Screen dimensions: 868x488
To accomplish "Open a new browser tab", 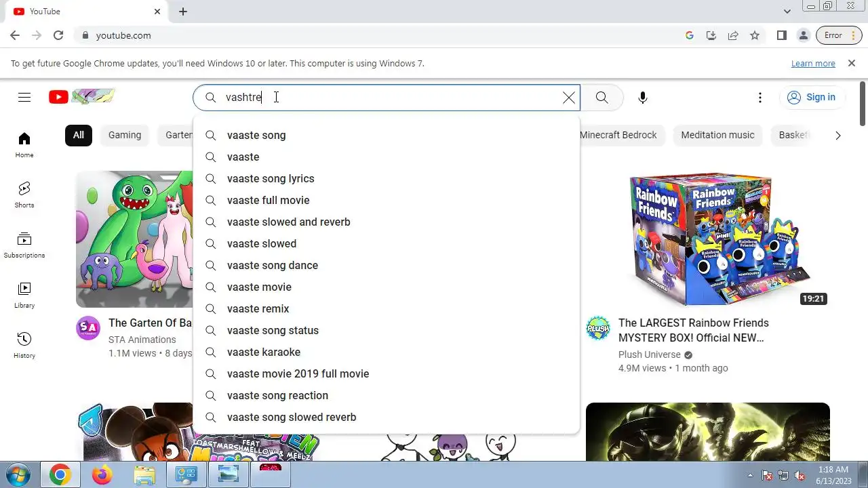I will pyautogui.click(x=183, y=12).
